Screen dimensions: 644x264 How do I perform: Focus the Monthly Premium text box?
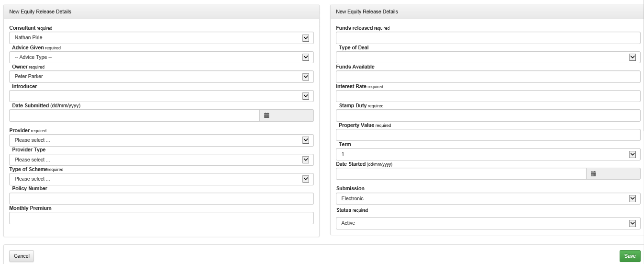(161, 218)
